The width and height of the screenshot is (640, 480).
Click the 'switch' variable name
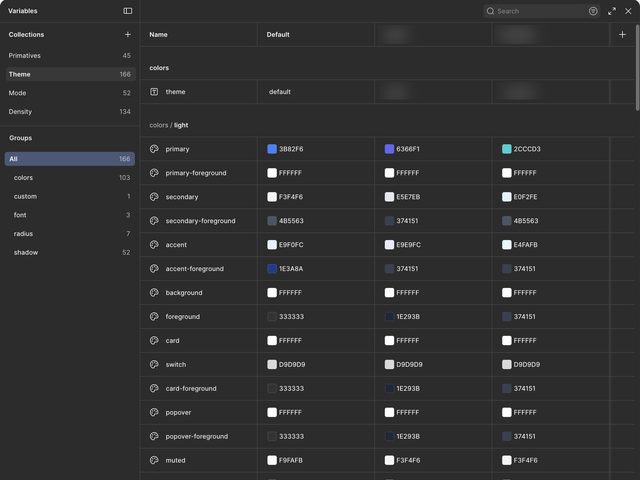click(x=176, y=364)
